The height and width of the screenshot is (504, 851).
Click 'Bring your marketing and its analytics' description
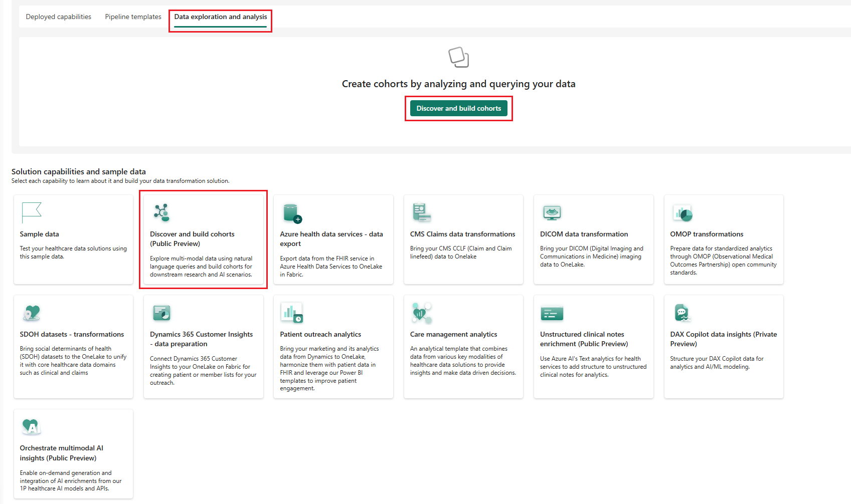point(329,369)
